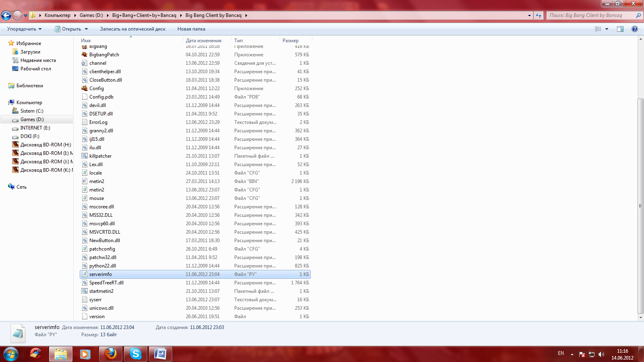
Task: Open Microsoft Word from the taskbar
Action: click(161, 354)
